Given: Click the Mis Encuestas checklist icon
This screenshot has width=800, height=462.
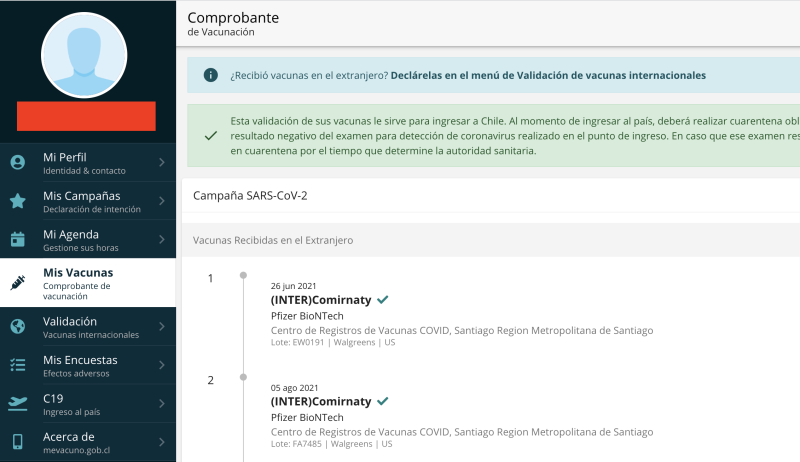Looking at the screenshot, I should click(18, 365).
